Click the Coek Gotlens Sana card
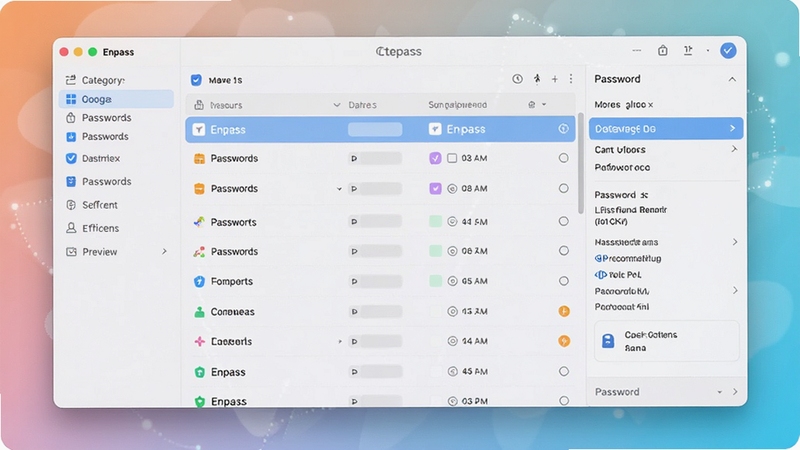Screen dimensions: 800x450 pos(666,341)
